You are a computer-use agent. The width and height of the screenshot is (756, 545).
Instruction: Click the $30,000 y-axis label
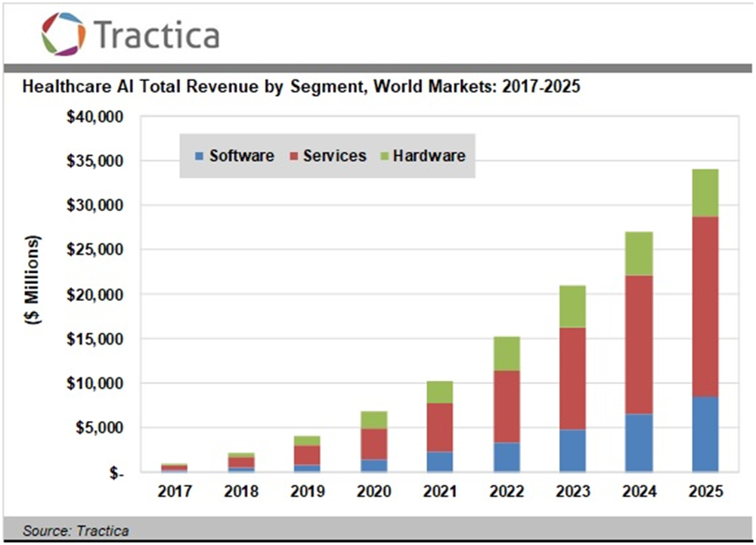(x=95, y=206)
